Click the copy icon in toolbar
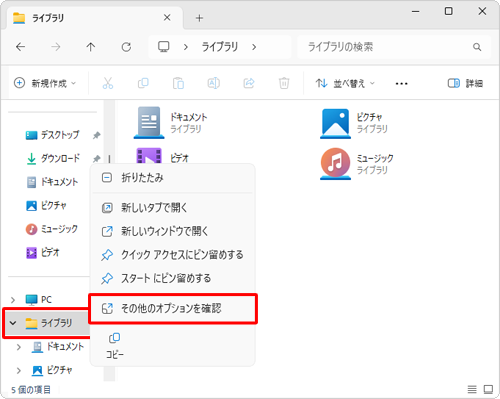500x399 pixels. (143, 83)
